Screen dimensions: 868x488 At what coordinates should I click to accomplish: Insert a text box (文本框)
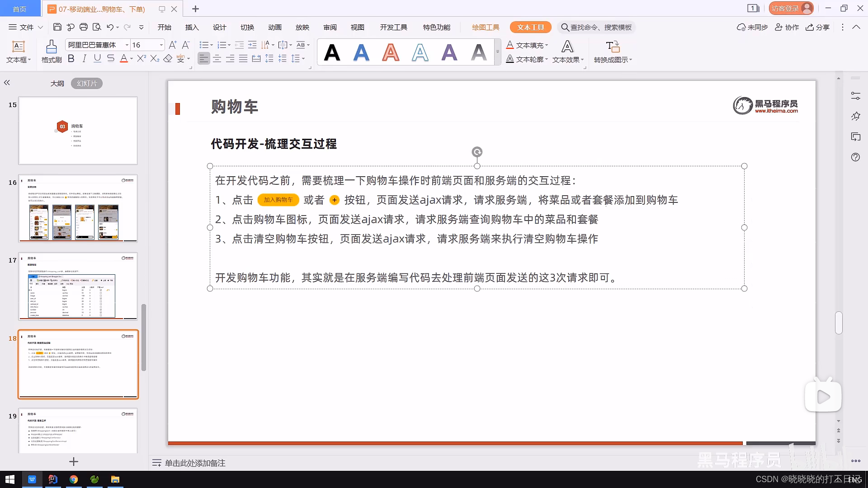tap(19, 52)
